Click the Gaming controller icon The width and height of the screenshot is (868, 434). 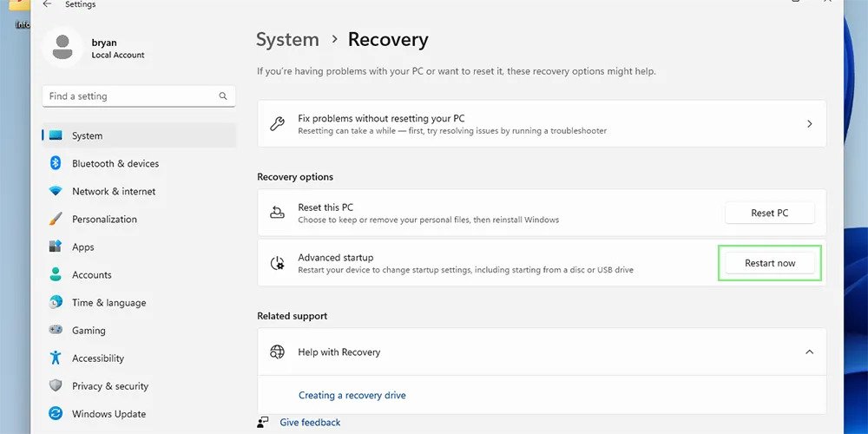[x=56, y=330]
